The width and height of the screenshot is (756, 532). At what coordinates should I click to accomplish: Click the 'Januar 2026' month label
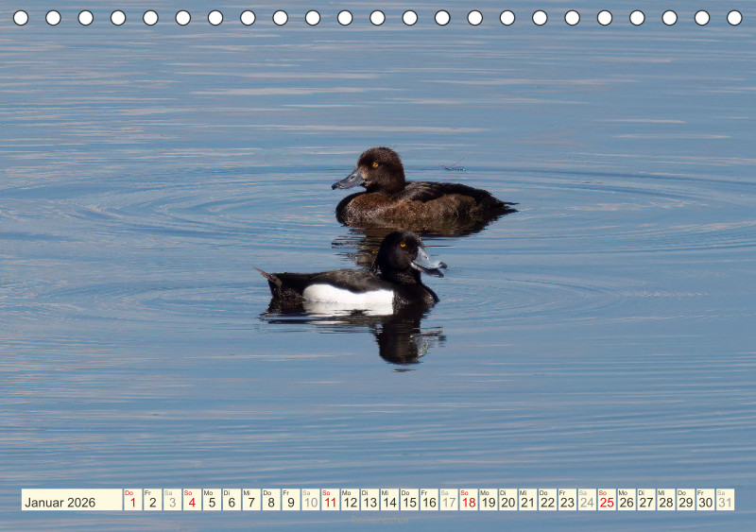tap(61, 501)
